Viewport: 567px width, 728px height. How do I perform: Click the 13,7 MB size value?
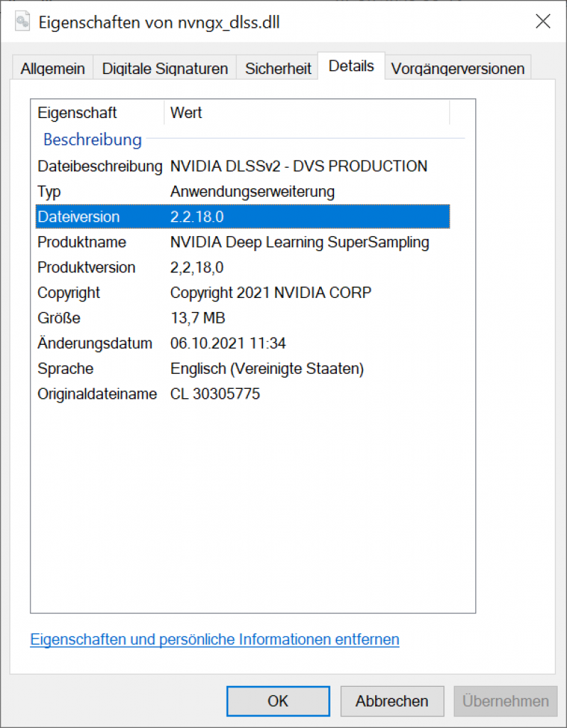[x=198, y=318]
